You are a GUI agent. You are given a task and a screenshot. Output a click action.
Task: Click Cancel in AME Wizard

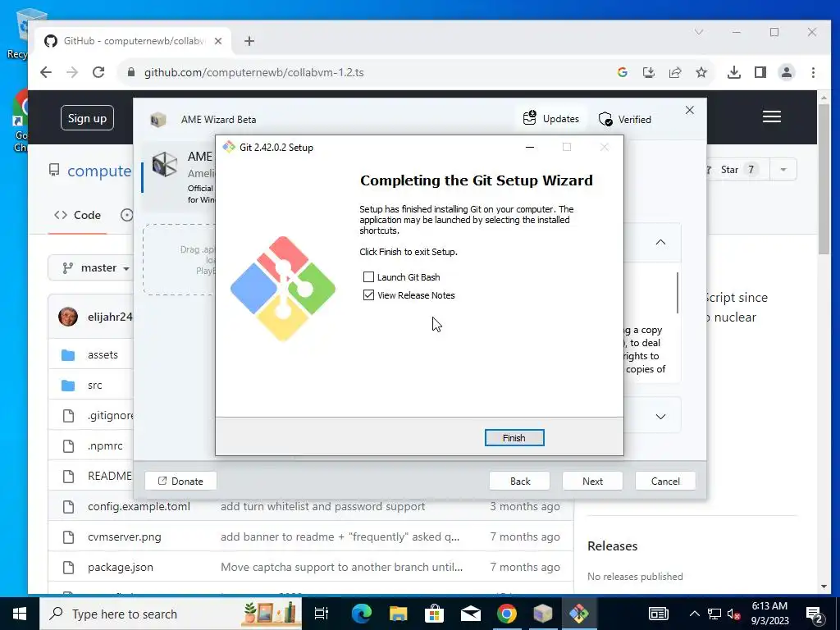[665, 481]
